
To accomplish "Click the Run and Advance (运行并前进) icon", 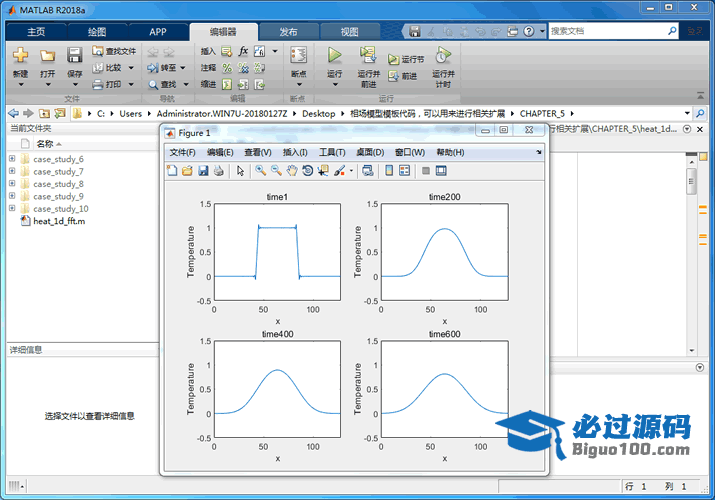I will pos(368,55).
